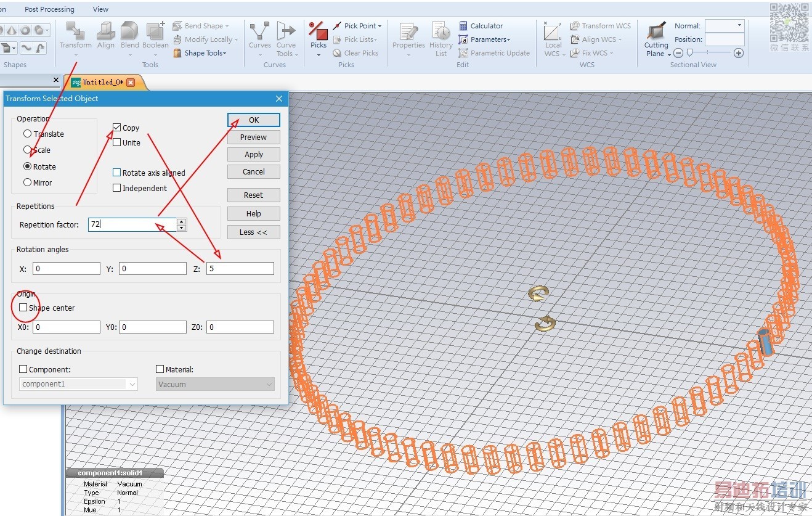Click the Z rotation angle field

(240, 268)
